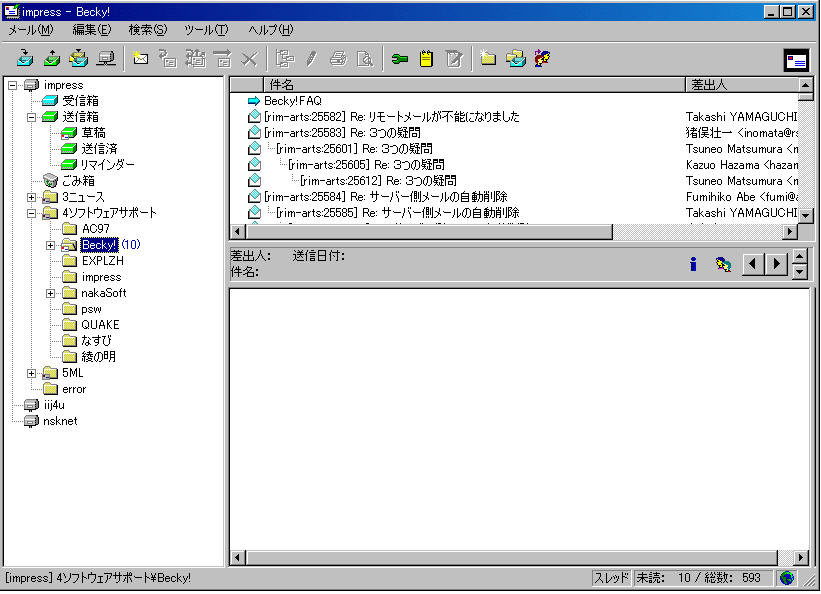Image resolution: width=821 pixels, height=594 pixels.
Task: Compose a new mail with envelope icon
Action: [x=140, y=58]
